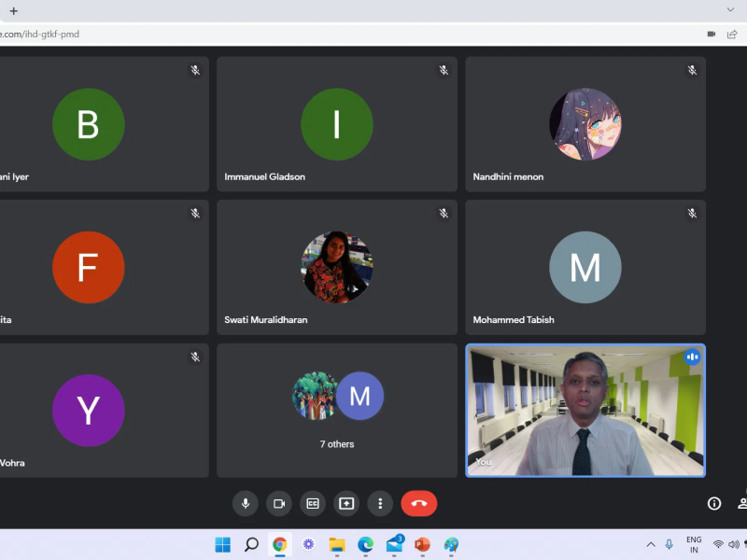Viewport: 747px width, 560px height.
Task: Show the people panel icon
Action: point(742,503)
